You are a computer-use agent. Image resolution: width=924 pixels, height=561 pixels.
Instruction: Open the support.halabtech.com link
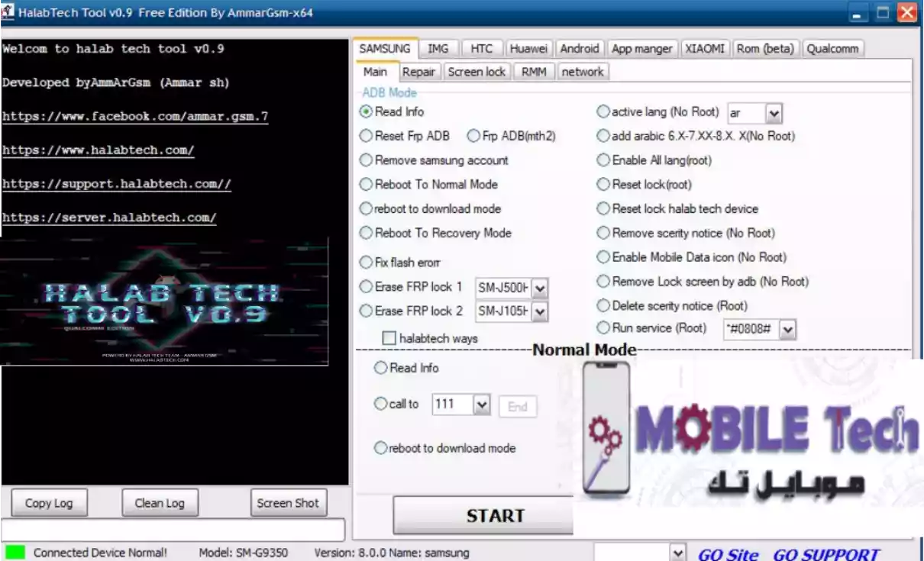point(116,184)
